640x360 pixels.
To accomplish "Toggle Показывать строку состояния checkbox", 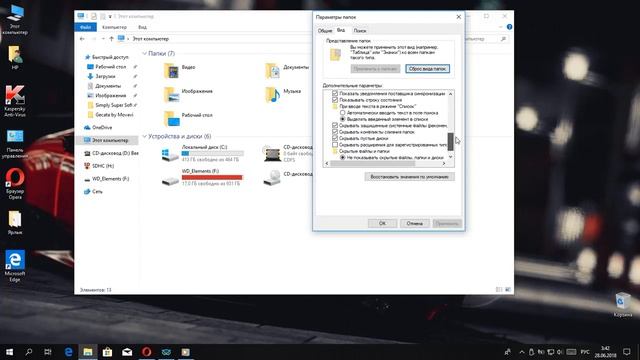I will tap(335, 100).
